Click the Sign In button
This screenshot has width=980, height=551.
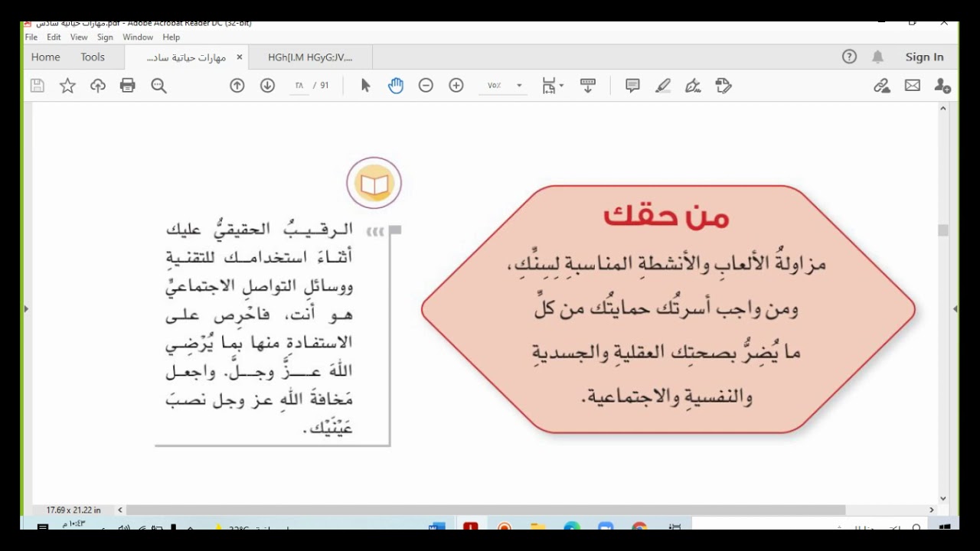(x=924, y=57)
